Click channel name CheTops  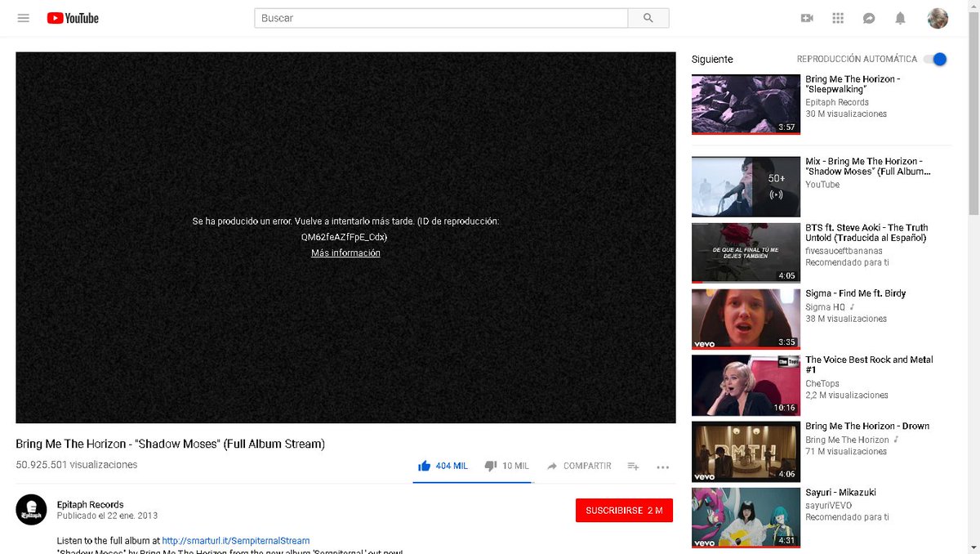pyautogui.click(x=822, y=383)
